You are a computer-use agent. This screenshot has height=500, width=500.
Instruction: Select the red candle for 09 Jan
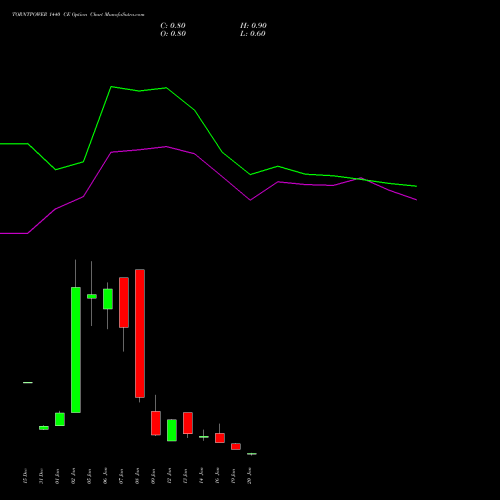[156, 423]
